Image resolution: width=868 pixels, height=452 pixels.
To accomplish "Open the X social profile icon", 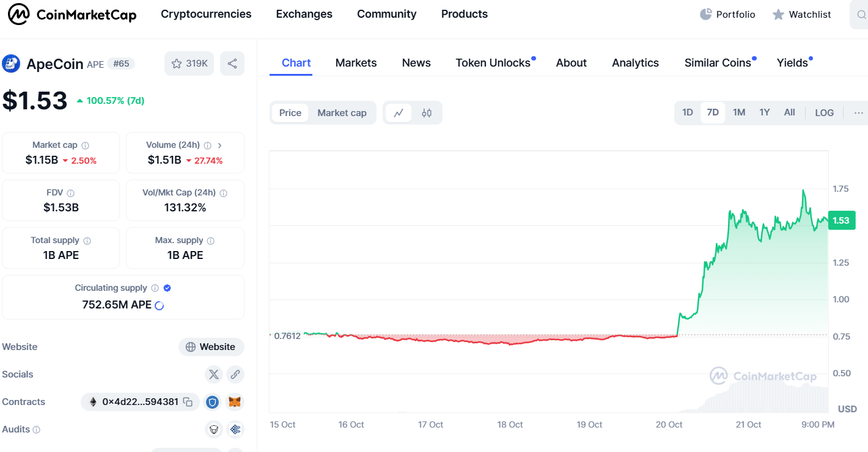I will coord(213,374).
